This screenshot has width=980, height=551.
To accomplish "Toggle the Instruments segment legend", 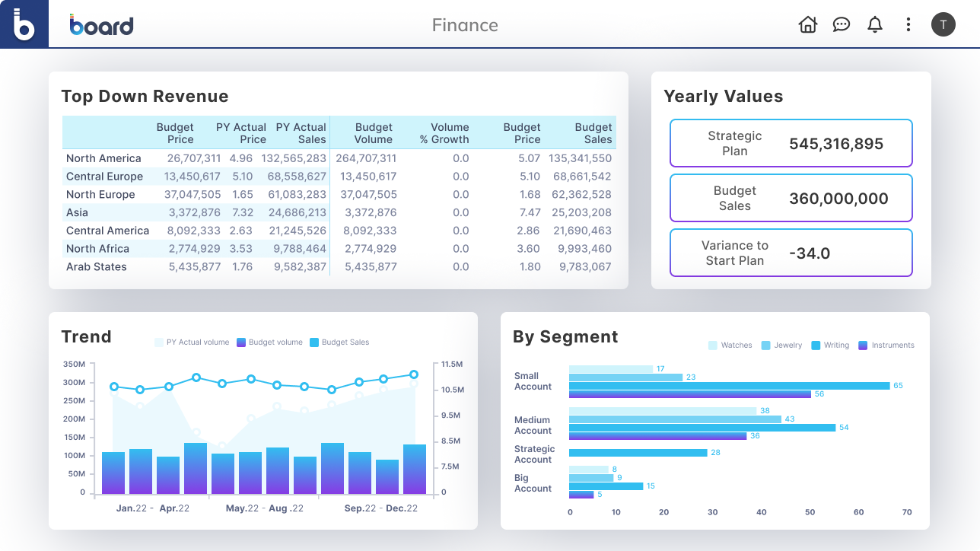I will tap(886, 346).
